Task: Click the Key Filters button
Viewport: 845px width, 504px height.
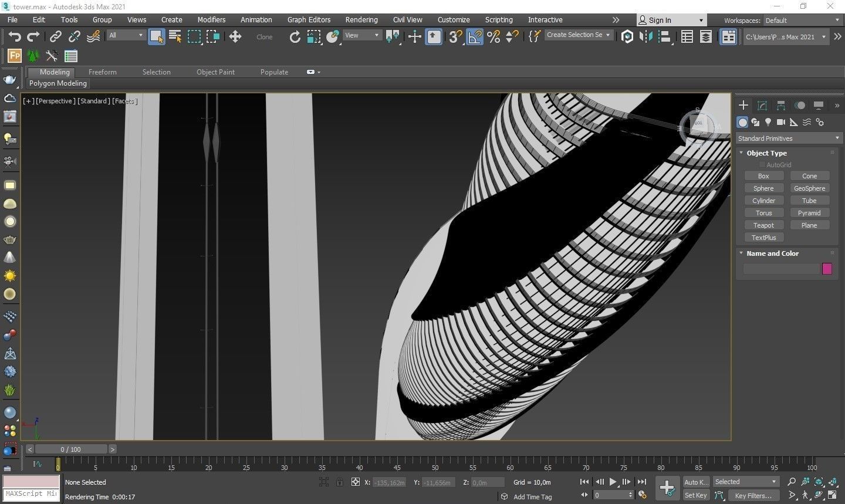Action: (x=753, y=495)
